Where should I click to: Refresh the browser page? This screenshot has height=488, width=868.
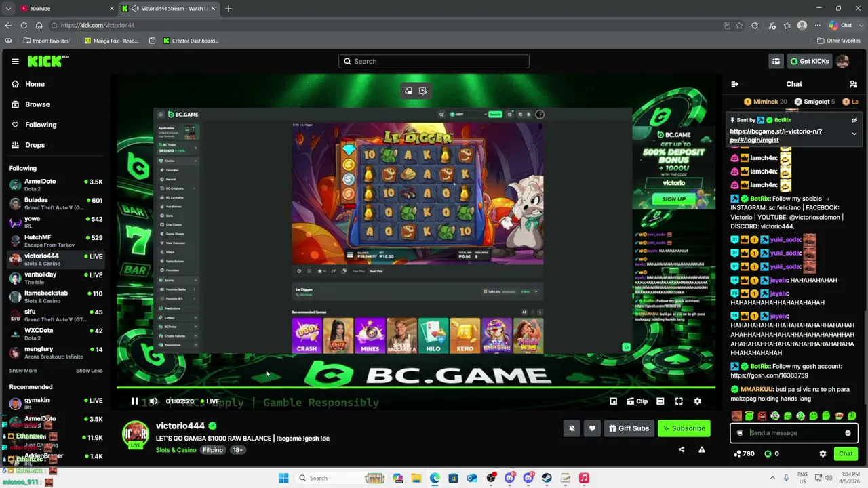click(24, 26)
